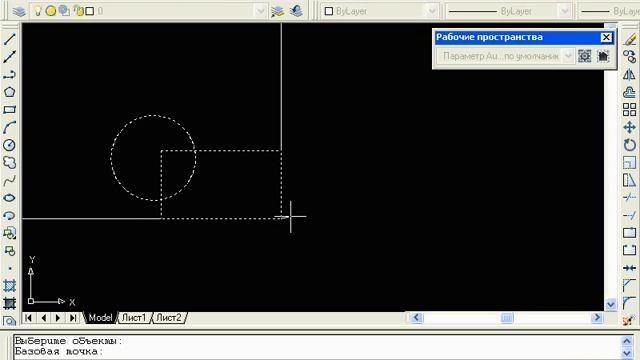The width and height of the screenshot is (640, 360).
Task: Toggle layer 0 freeze sun icon
Action: (51, 11)
